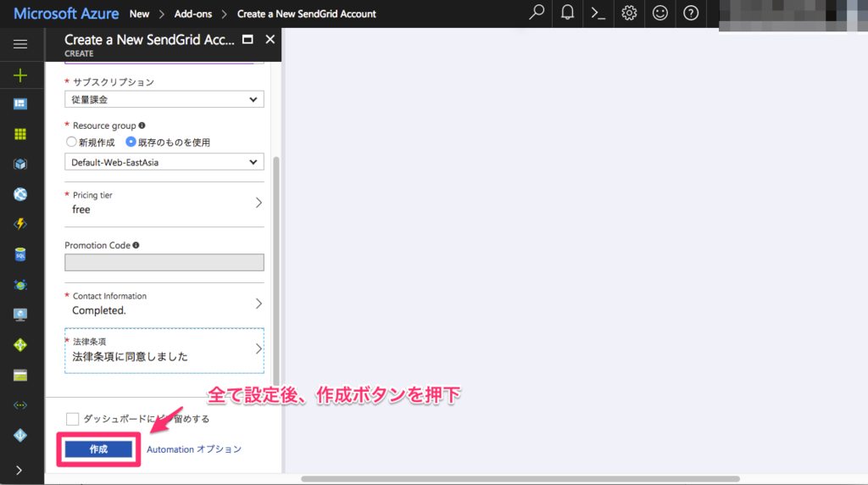868x485 pixels.
Task: Click New in the breadcrumb
Action: click(140, 14)
